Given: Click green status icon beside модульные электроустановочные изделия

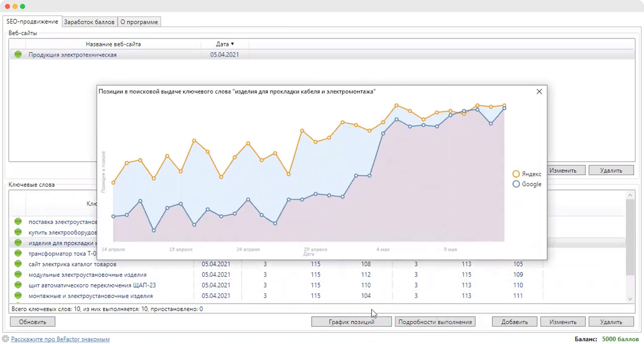Looking at the screenshot, I should 18,274.
